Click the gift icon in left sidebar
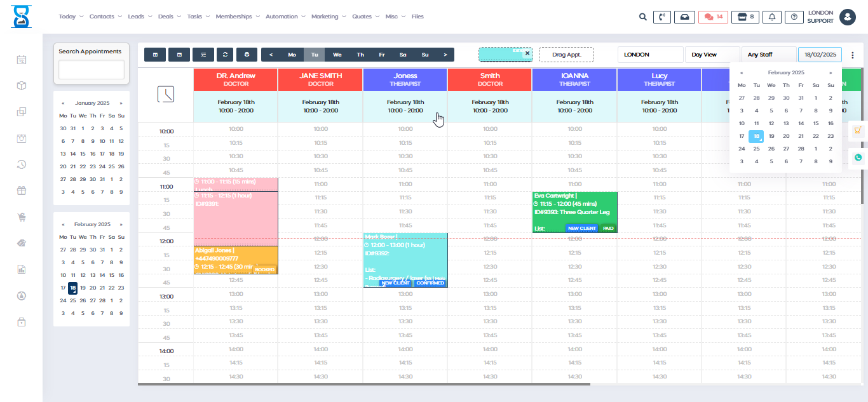Image resolution: width=868 pixels, height=402 pixels. (22, 190)
